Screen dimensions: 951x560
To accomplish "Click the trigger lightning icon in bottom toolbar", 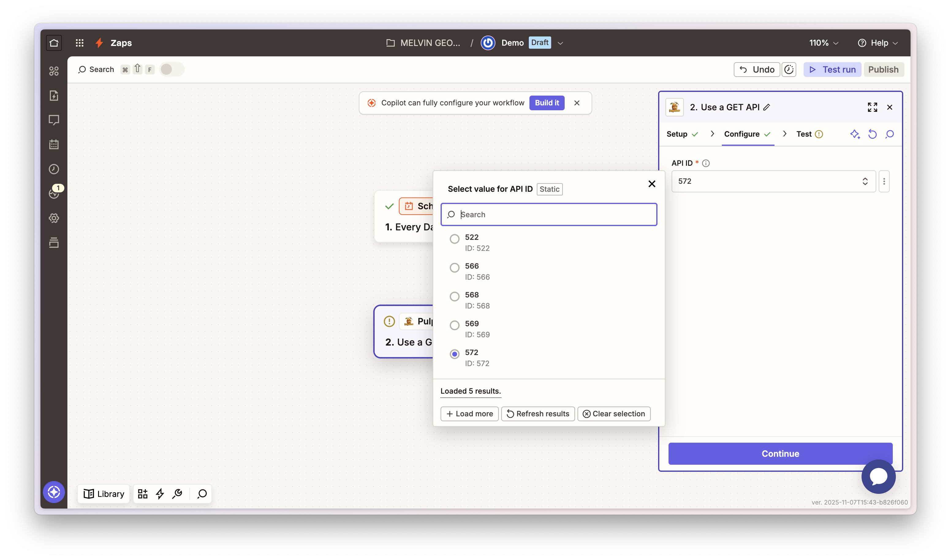I will (x=160, y=494).
